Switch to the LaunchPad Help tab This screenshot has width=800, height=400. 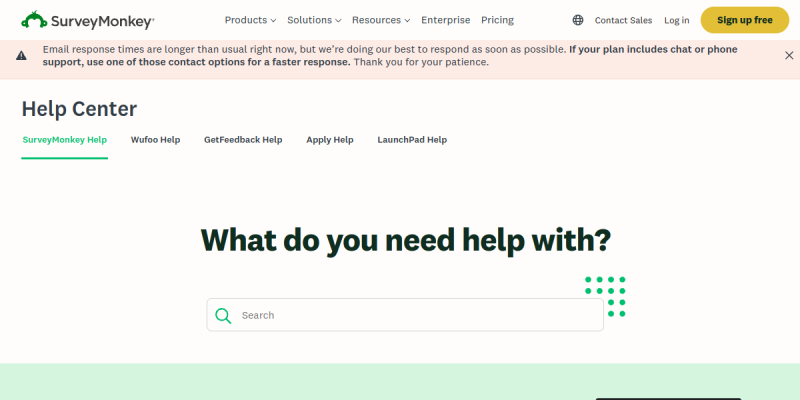(x=412, y=140)
